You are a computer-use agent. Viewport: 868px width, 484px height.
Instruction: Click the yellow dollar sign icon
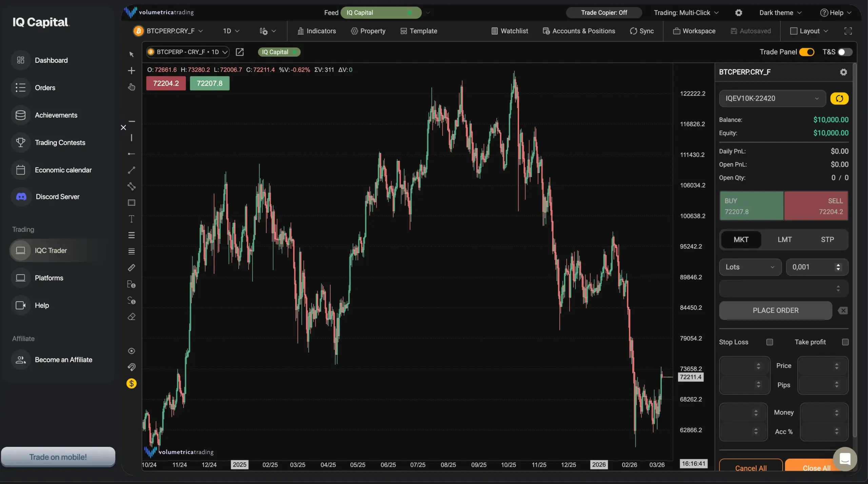coord(132,383)
